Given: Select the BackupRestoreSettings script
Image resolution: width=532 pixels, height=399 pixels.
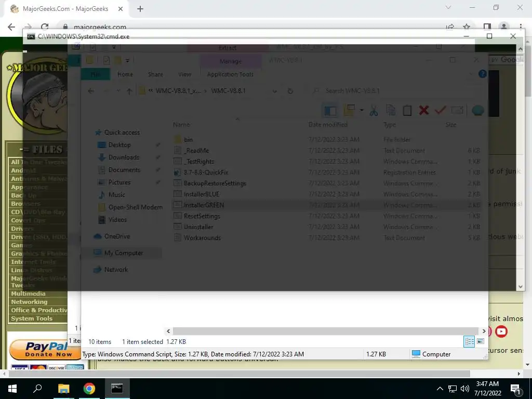Looking at the screenshot, I should tap(215, 183).
